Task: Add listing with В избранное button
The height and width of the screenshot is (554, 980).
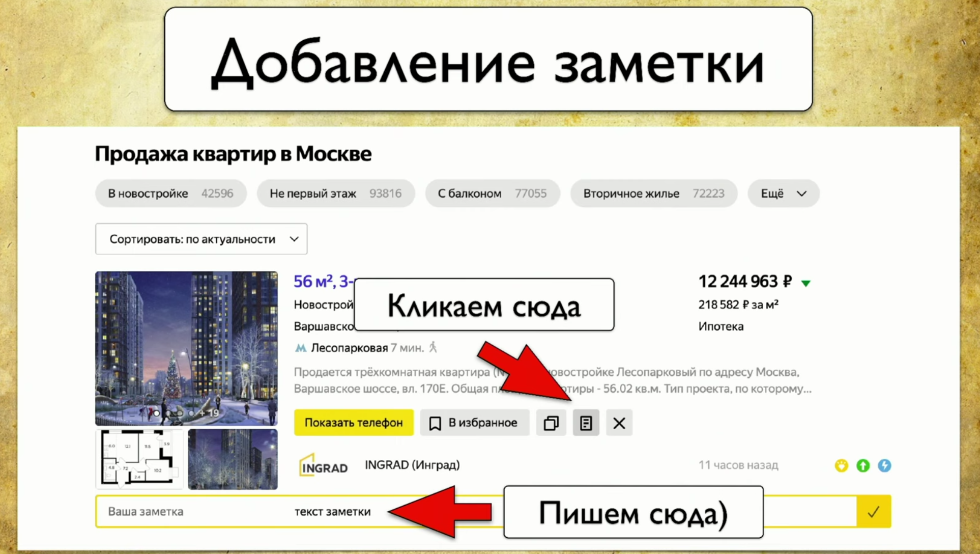Action: point(474,423)
